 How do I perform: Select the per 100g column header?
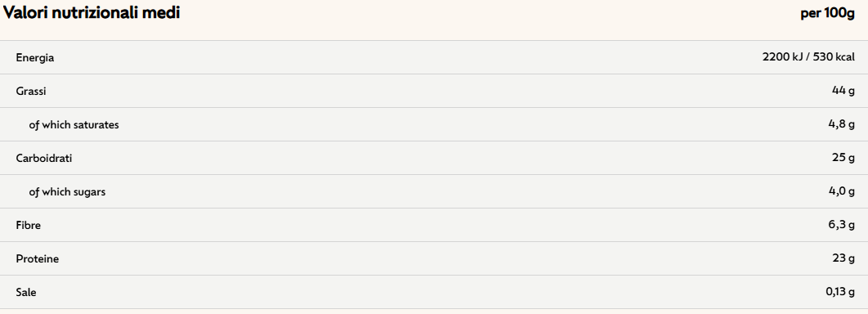pyautogui.click(x=828, y=14)
